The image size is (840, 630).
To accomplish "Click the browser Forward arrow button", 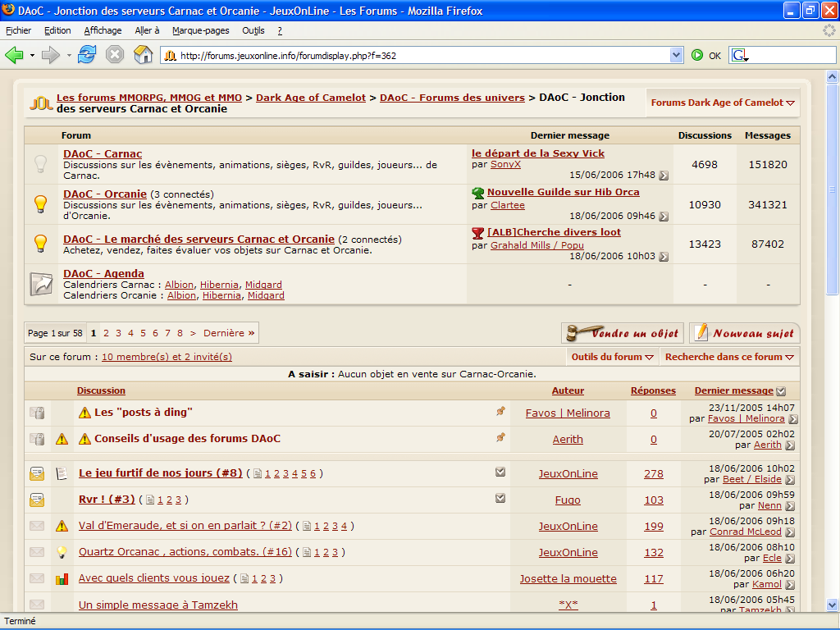I will 50,55.
